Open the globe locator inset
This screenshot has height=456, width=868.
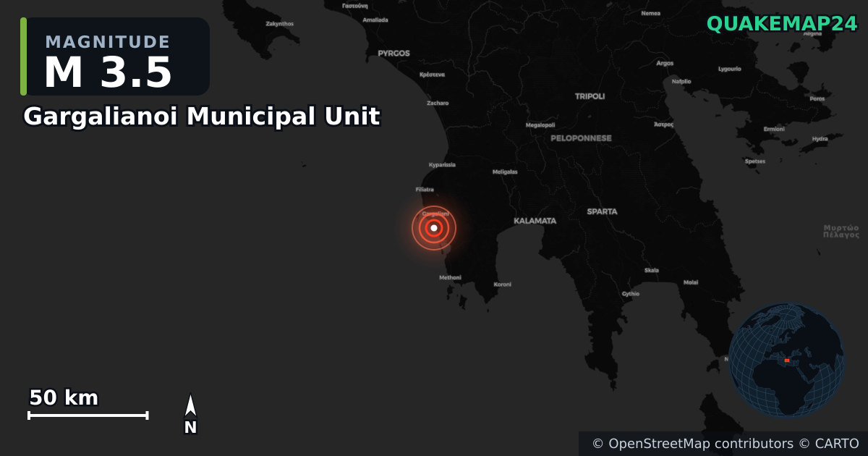[x=786, y=360]
